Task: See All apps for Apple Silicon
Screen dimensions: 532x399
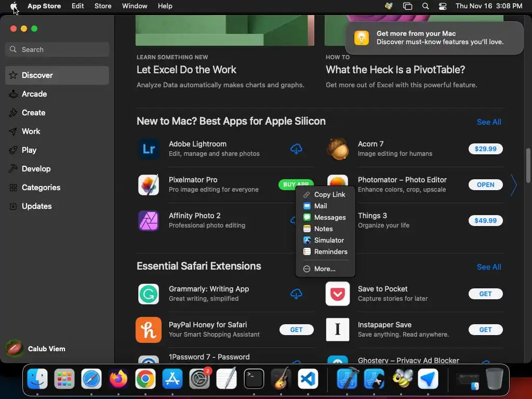Action: point(489,122)
